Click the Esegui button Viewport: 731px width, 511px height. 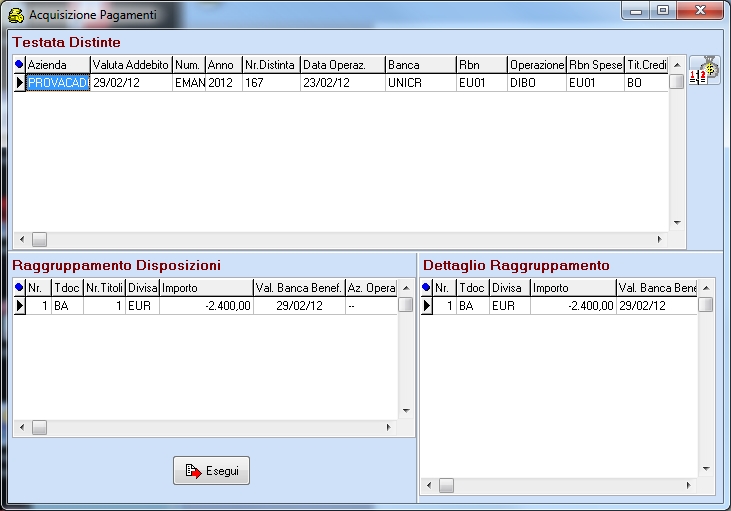click(x=212, y=470)
